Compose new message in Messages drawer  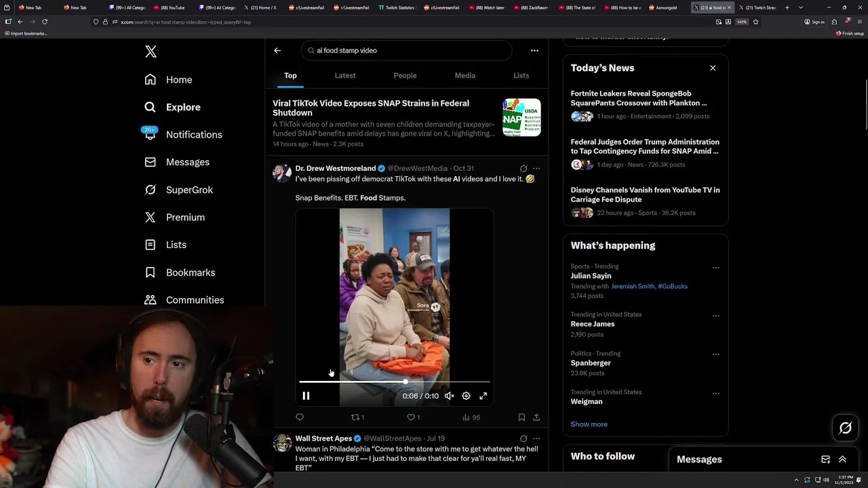[x=825, y=460]
